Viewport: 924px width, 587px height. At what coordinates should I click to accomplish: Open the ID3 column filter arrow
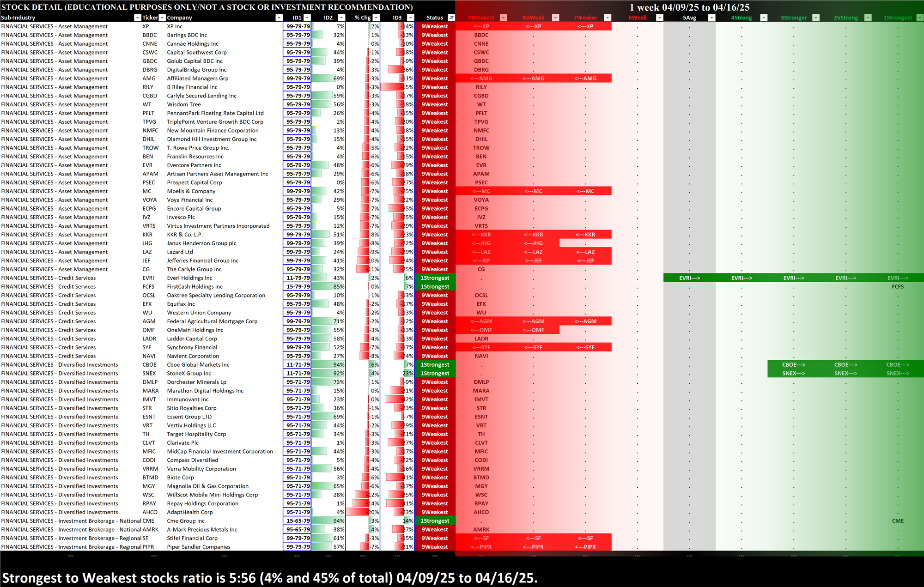pos(410,18)
